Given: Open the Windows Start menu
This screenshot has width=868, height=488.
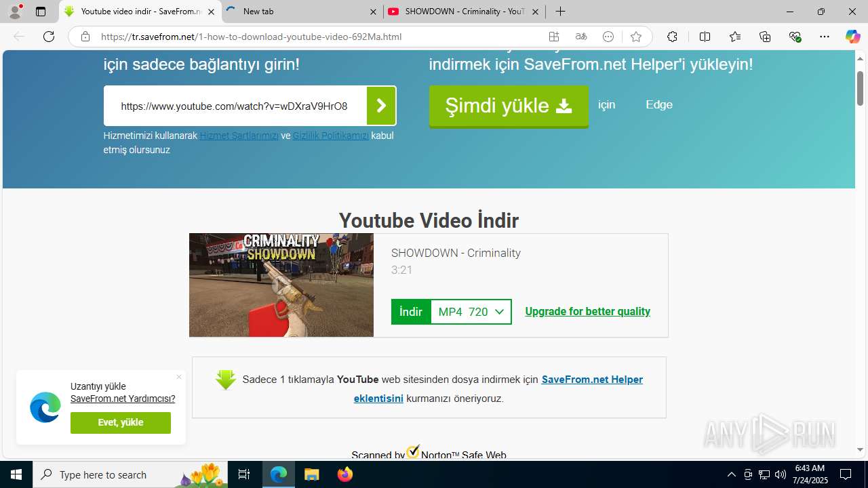Looking at the screenshot, I should [16, 474].
